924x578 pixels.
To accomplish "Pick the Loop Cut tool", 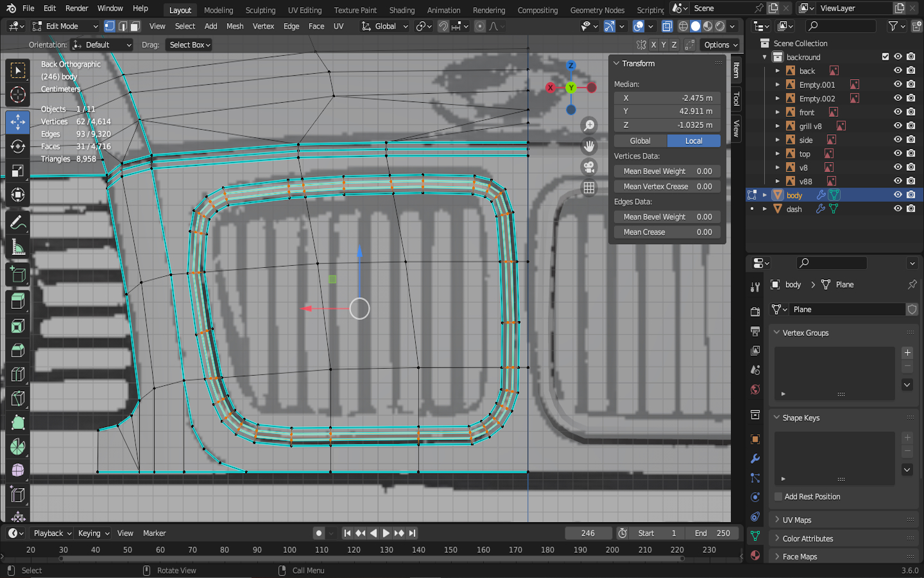I will (18, 374).
